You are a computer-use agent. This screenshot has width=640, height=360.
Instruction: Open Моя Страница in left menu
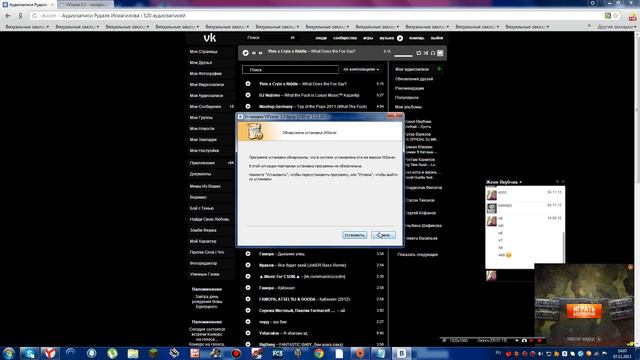click(x=203, y=52)
